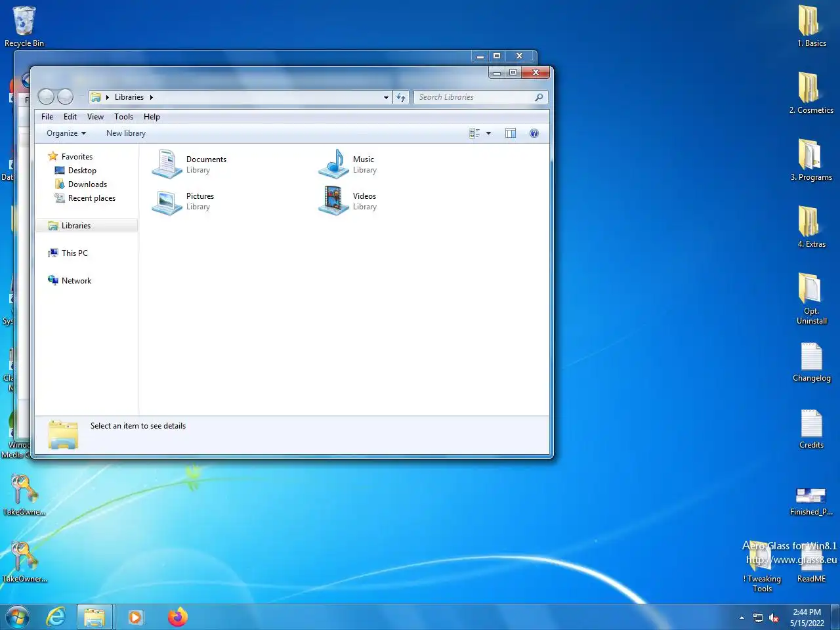
Task: Launch Firefox from taskbar
Action: click(177, 618)
